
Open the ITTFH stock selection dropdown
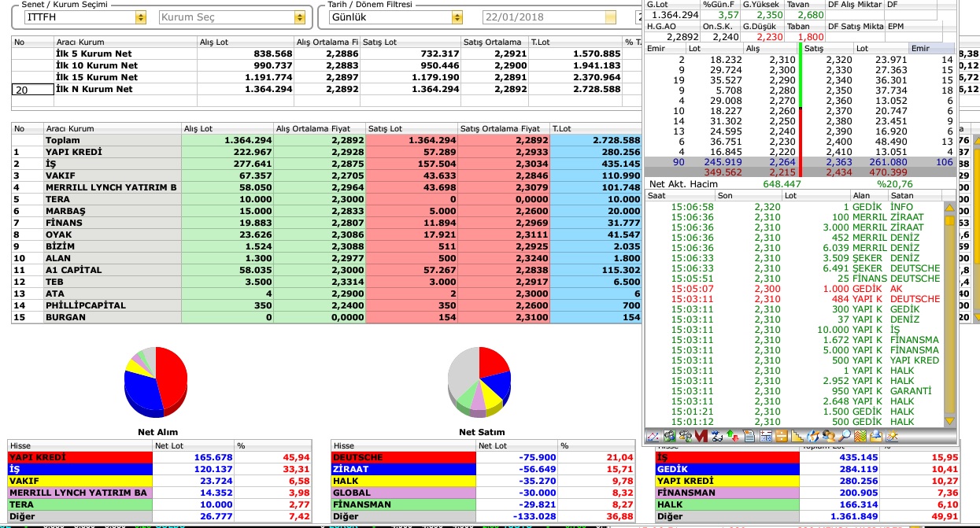pos(141,17)
